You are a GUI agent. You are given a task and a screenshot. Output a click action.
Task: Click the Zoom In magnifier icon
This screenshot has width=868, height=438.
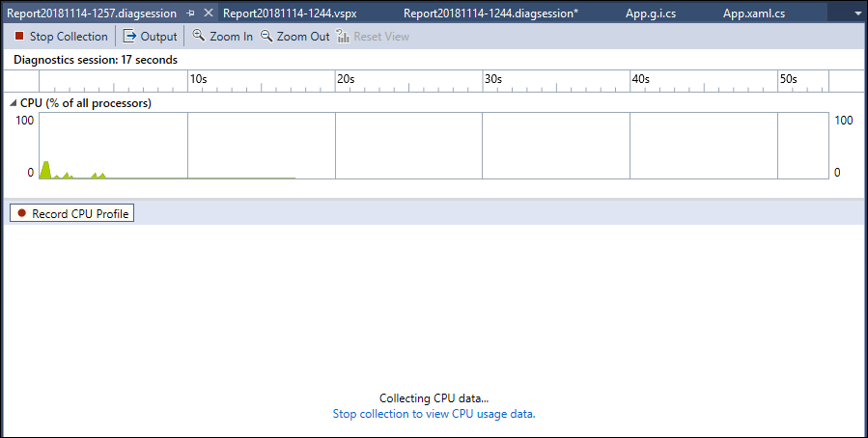(x=198, y=36)
